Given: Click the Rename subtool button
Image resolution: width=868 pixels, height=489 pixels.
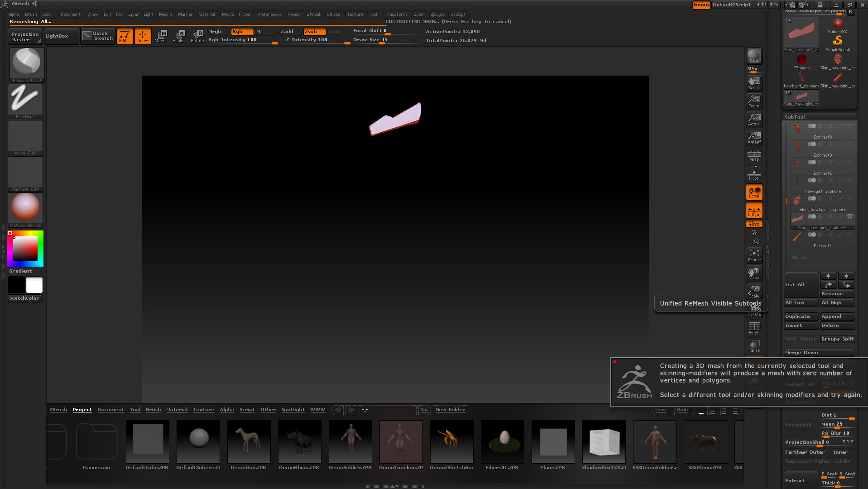Looking at the screenshot, I should 837,294.
